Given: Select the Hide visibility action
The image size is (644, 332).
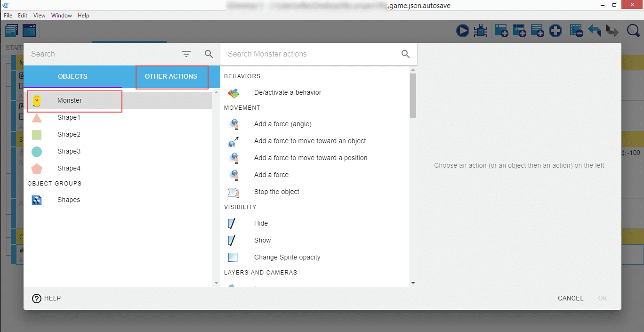Looking at the screenshot, I should coord(261,223).
